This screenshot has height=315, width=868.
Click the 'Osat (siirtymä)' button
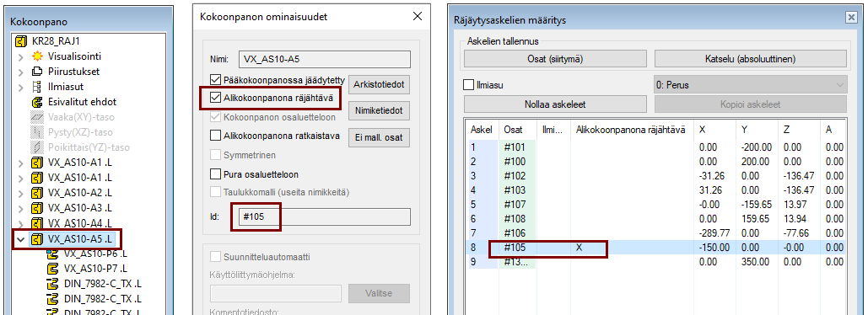555,59
